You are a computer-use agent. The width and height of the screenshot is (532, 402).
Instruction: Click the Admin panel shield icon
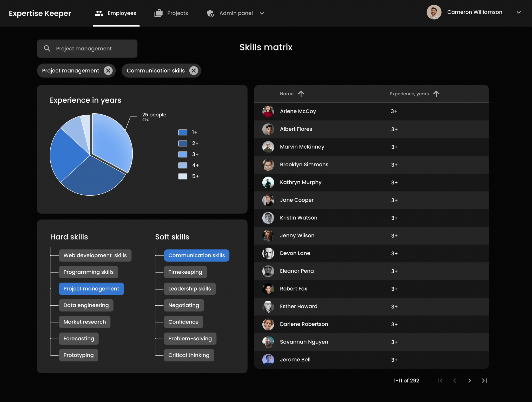tap(210, 13)
